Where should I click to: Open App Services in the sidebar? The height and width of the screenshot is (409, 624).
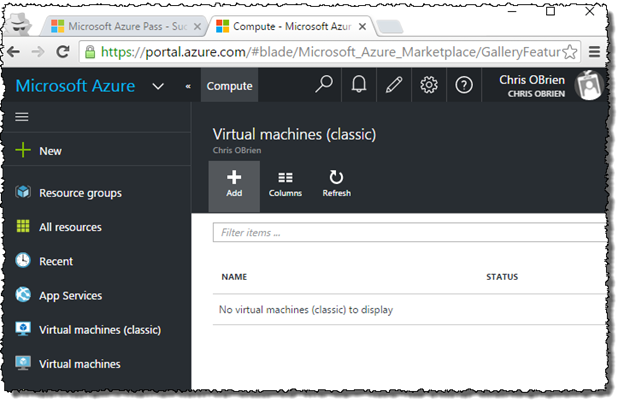pos(70,296)
